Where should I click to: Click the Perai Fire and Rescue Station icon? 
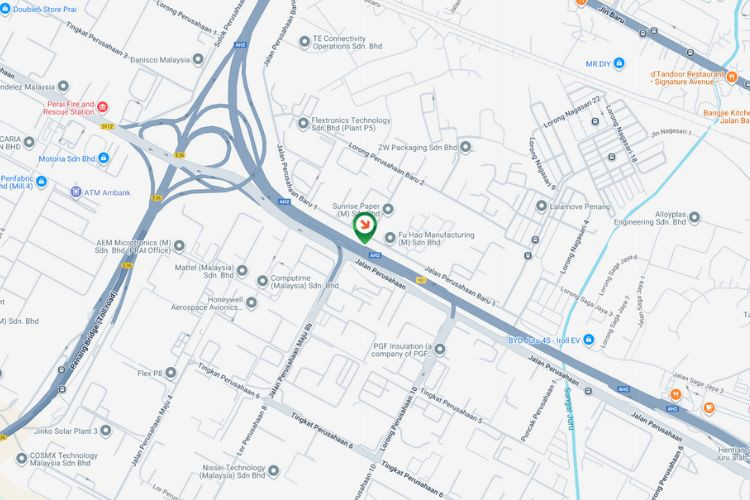pos(102,107)
